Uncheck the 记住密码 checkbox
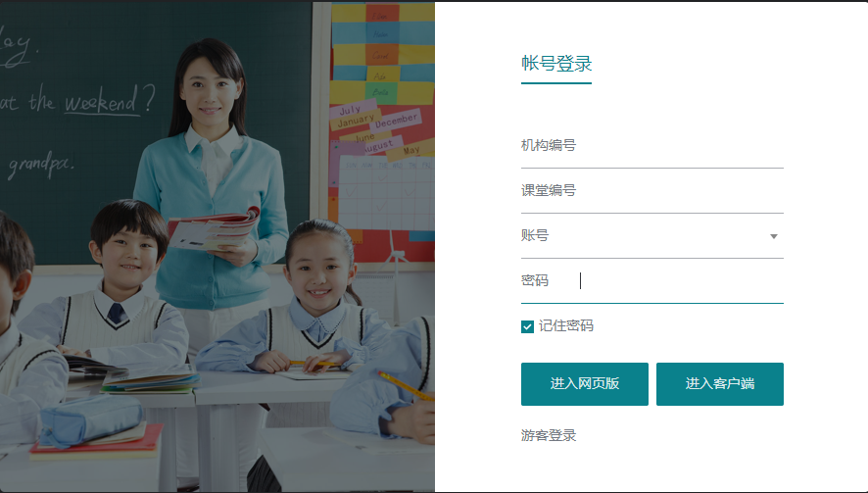Image resolution: width=868 pixels, height=493 pixels. point(527,326)
